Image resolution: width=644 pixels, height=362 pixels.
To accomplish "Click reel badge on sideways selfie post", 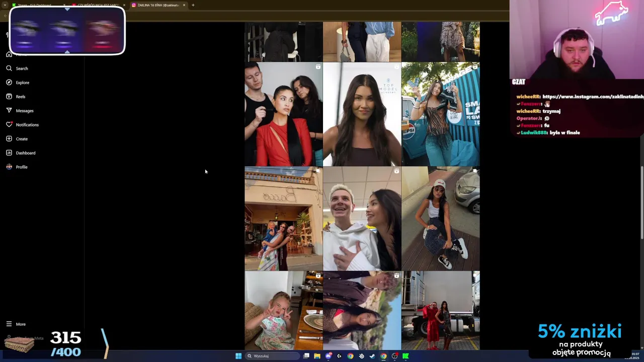I will pos(396,276).
